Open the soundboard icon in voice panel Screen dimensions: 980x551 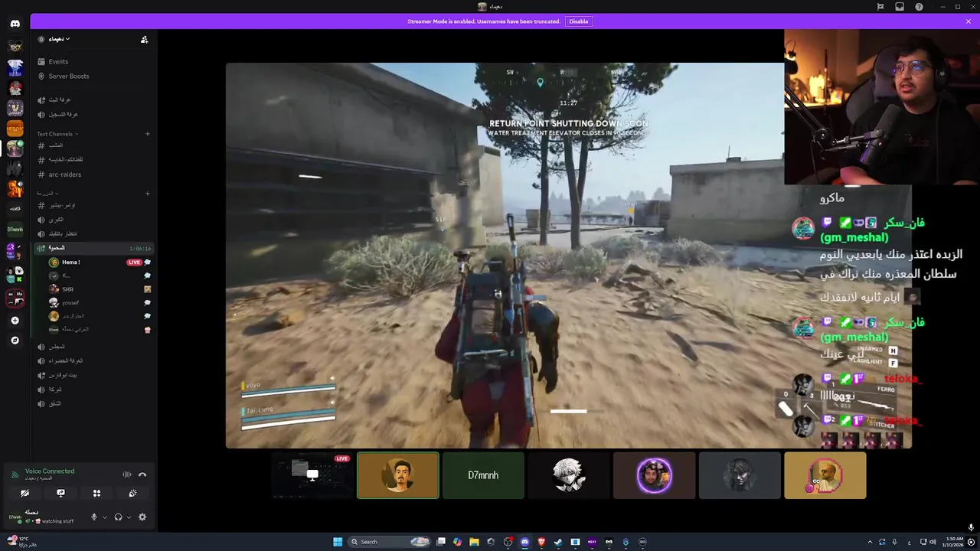(132, 494)
